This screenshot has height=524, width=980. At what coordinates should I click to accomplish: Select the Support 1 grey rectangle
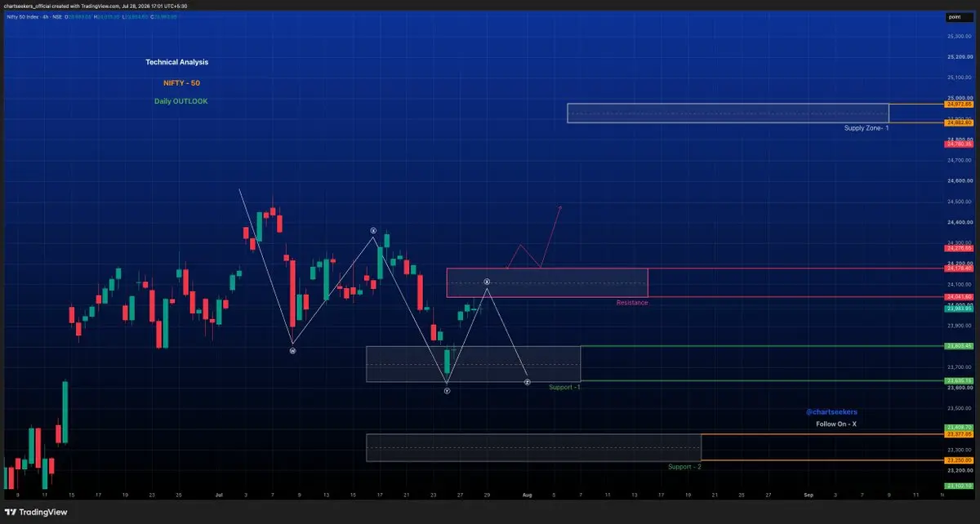click(473, 364)
